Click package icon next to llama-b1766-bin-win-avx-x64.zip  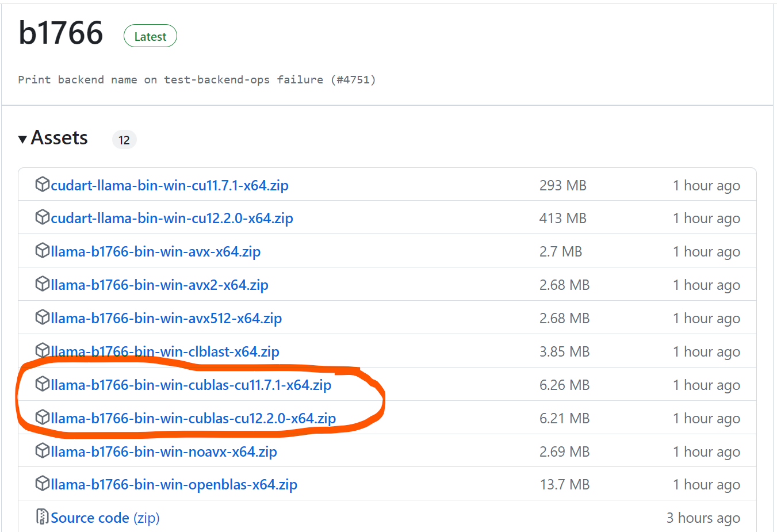(x=43, y=251)
